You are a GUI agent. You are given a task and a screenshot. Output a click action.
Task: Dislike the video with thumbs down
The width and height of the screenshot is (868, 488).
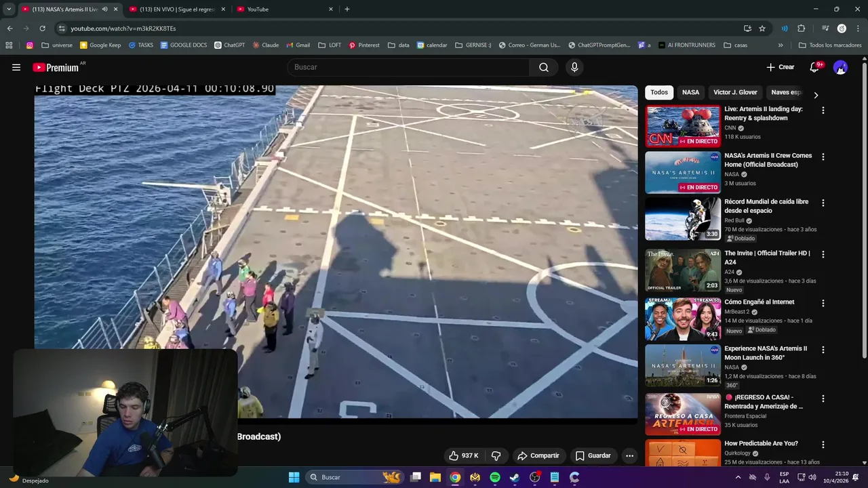tap(496, 455)
